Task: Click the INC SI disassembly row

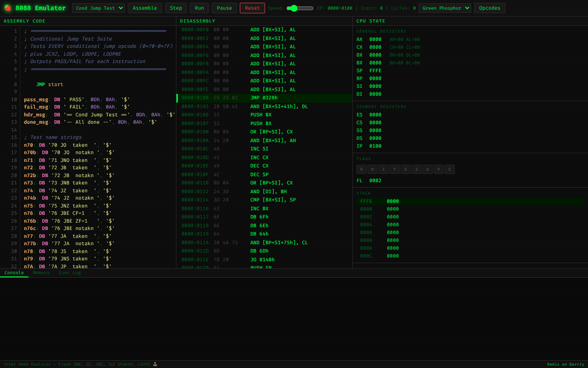Action: pyautogui.click(x=265, y=149)
